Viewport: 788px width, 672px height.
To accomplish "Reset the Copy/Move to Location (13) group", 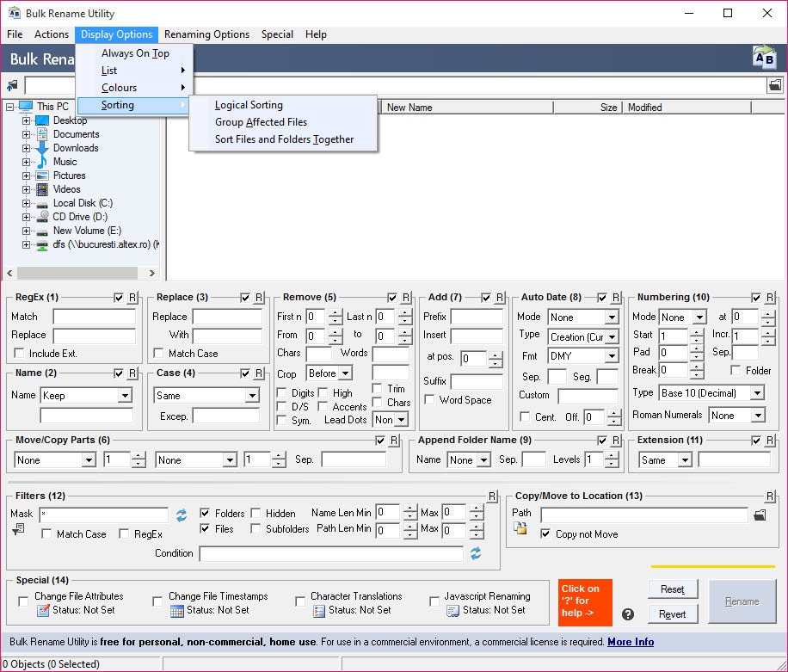I will click(769, 496).
